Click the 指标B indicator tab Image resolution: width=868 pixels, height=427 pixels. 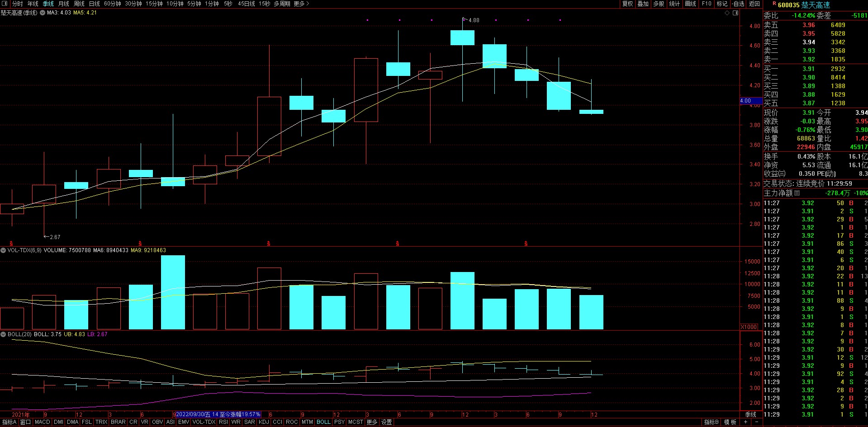click(711, 422)
